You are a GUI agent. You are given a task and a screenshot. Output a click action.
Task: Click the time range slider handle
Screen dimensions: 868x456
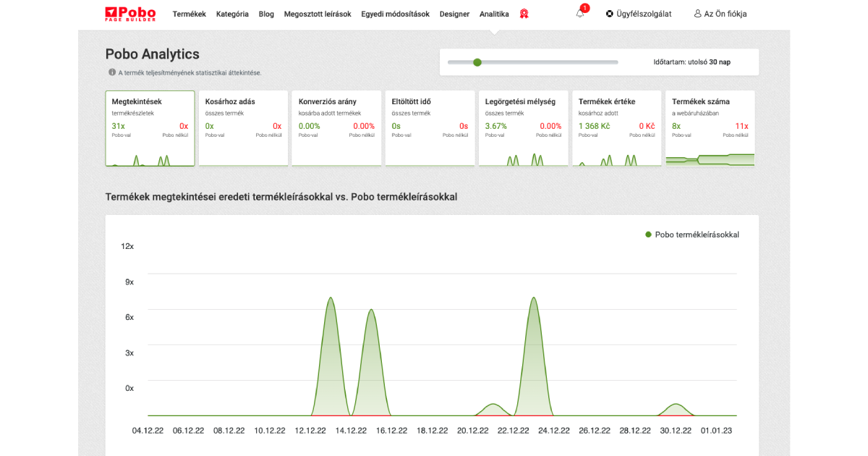click(x=477, y=62)
